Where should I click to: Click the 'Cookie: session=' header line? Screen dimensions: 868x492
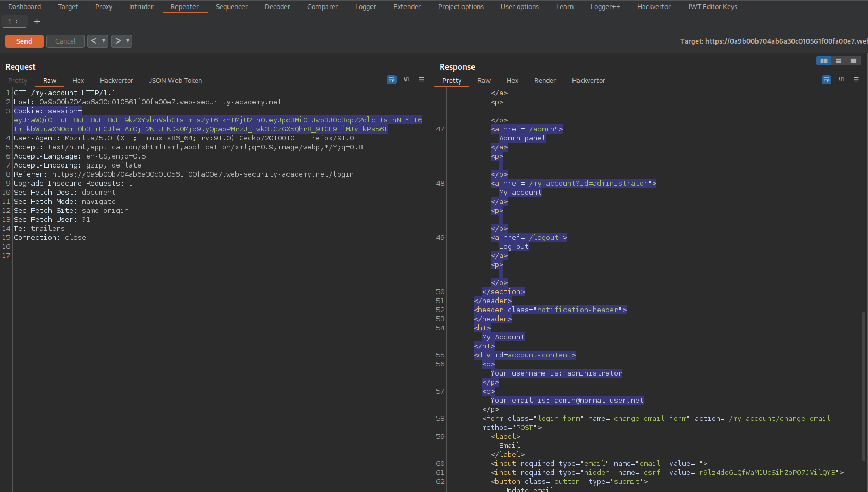48,111
